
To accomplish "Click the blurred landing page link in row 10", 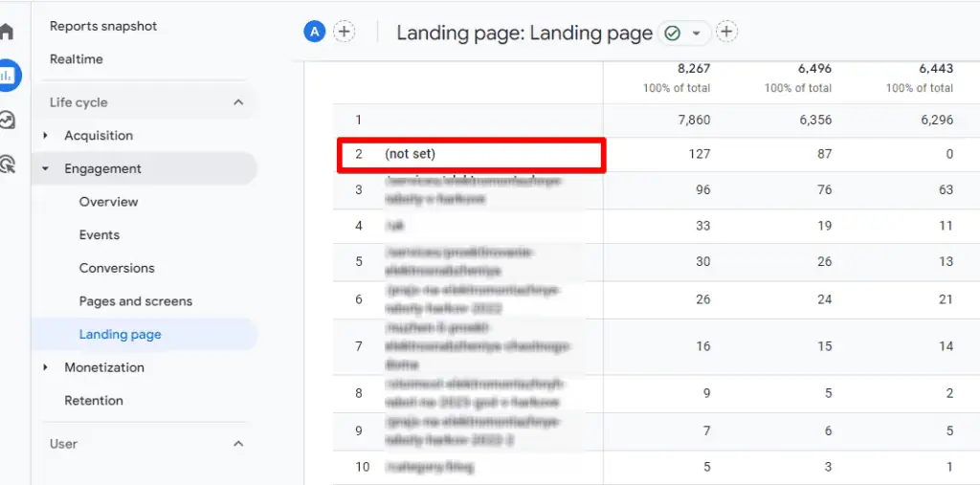I will point(430,466).
